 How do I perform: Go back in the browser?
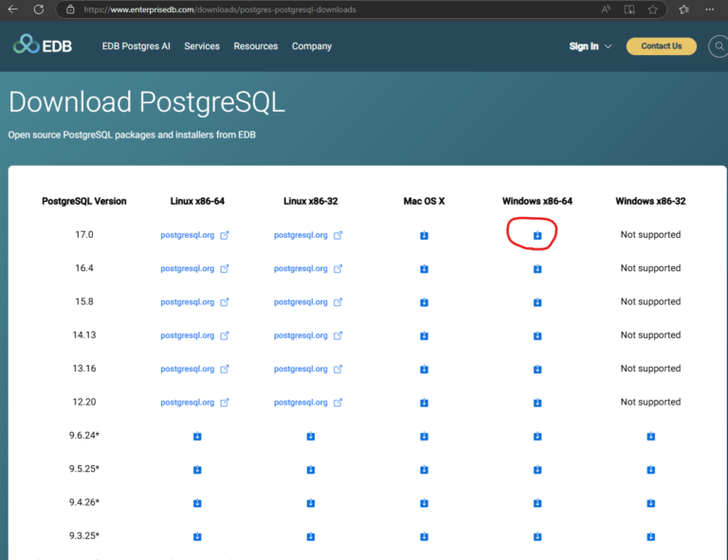pos(12,9)
